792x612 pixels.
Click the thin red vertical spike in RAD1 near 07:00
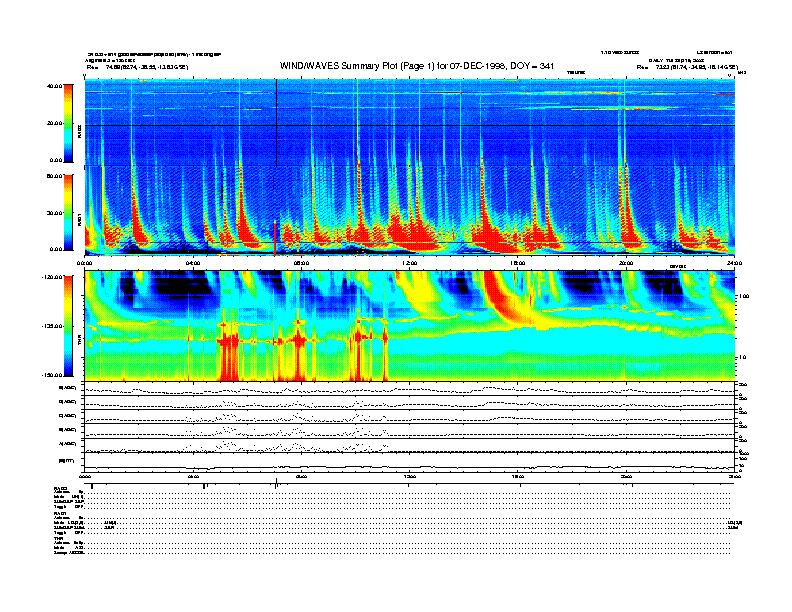(275, 238)
